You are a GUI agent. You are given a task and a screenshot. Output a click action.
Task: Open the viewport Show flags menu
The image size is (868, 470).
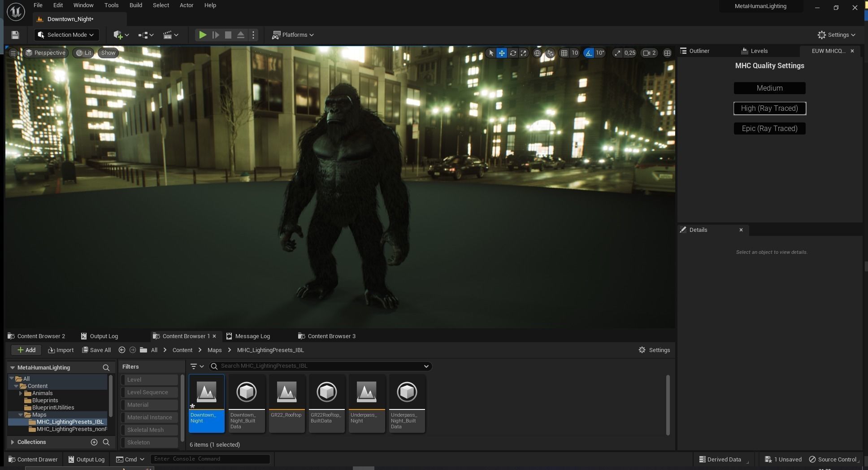(108, 53)
